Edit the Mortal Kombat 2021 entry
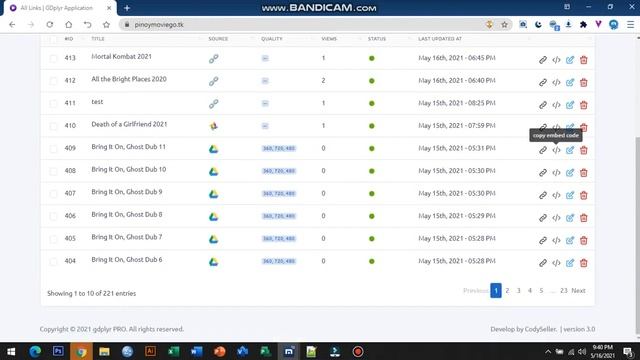Image resolution: width=640 pixels, height=360 pixels. pyautogui.click(x=570, y=60)
